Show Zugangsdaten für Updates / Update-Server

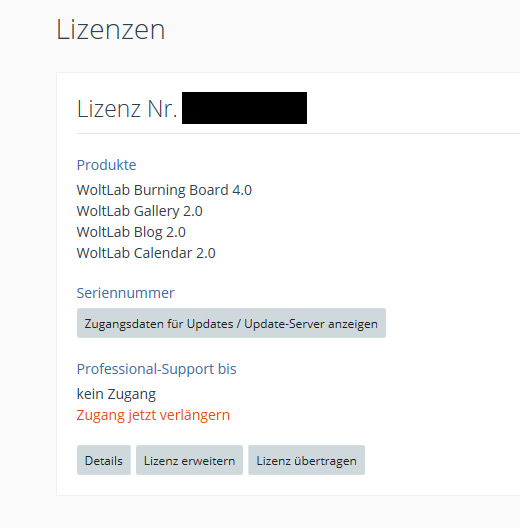pyautogui.click(x=231, y=323)
